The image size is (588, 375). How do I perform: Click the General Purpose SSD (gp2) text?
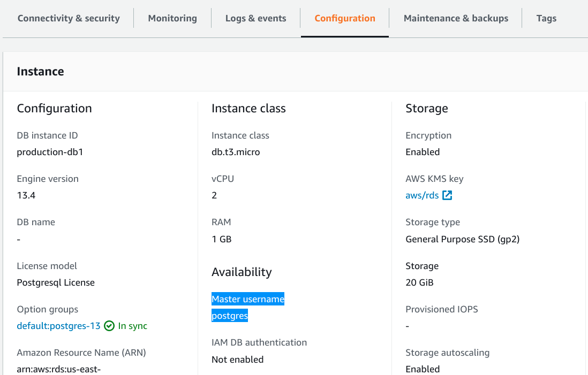[x=462, y=239]
